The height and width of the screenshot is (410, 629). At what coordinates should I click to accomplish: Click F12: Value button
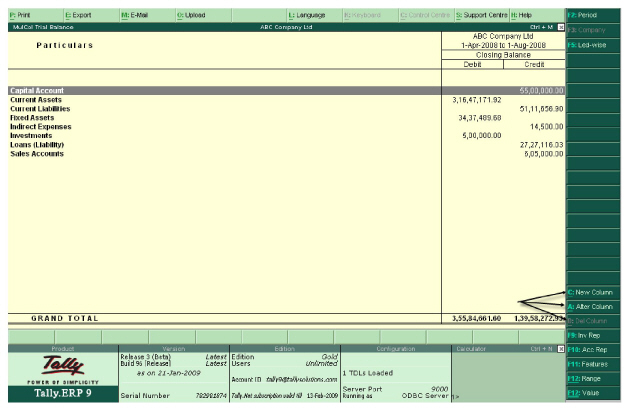click(x=593, y=393)
